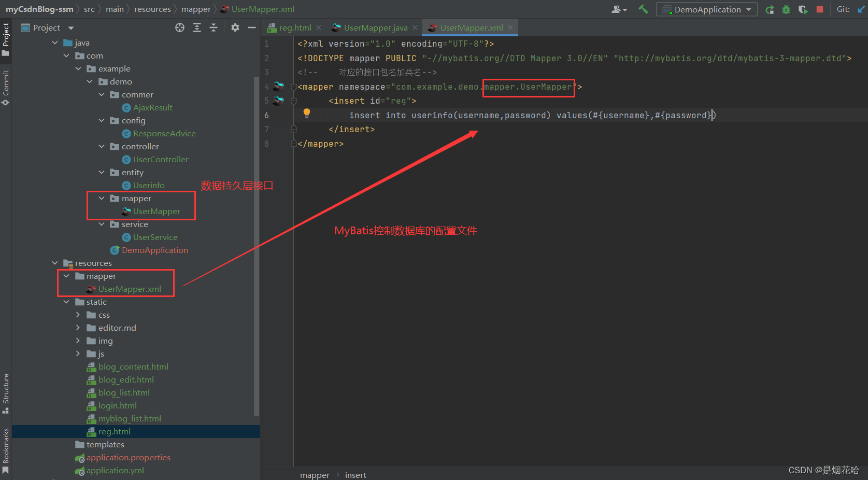
Task: Click the mapper breadcrumb at editor bottom
Action: pos(315,475)
